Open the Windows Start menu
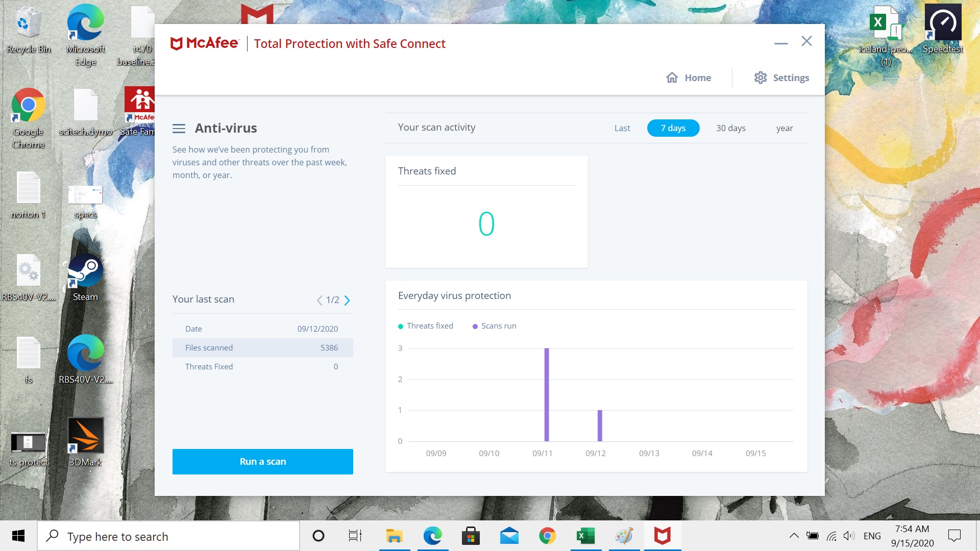The width and height of the screenshot is (980, 551). point(18,536)
